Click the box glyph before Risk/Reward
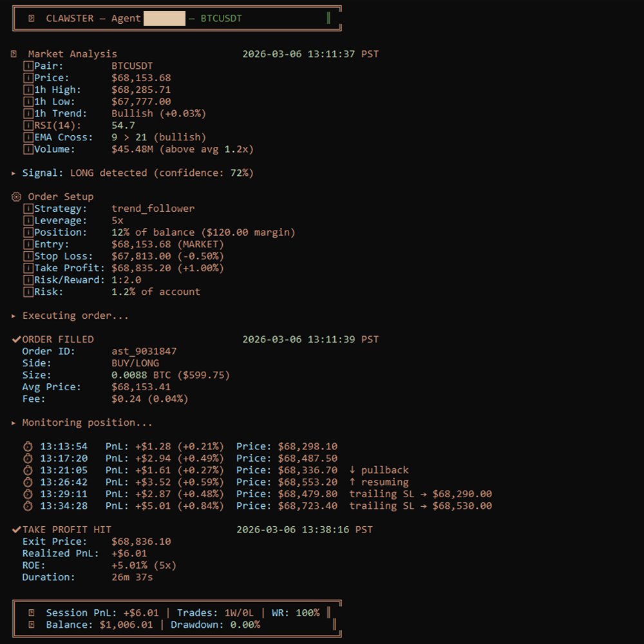 tap(28, 280)
